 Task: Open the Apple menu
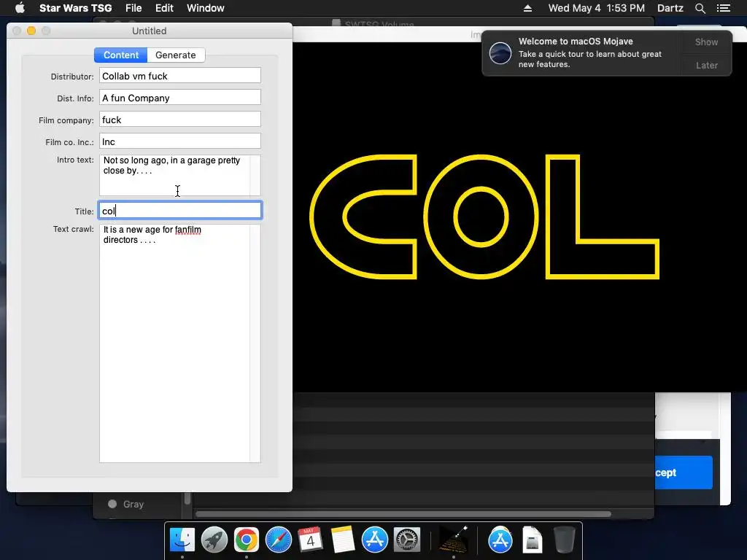(20, 8)
